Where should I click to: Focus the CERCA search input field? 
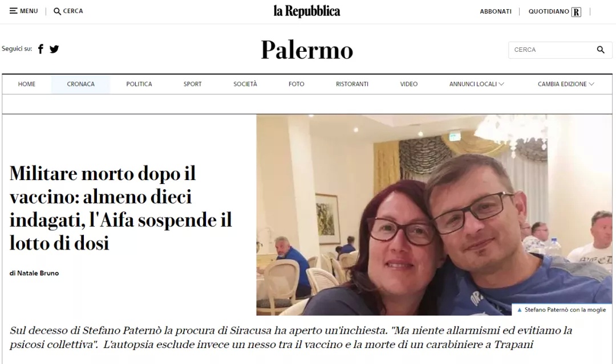coord(552,50)
